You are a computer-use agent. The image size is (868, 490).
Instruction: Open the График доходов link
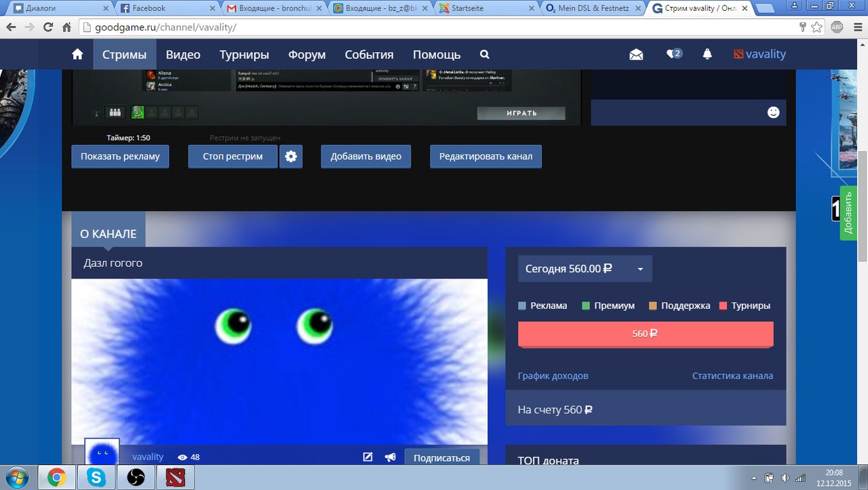553,375
